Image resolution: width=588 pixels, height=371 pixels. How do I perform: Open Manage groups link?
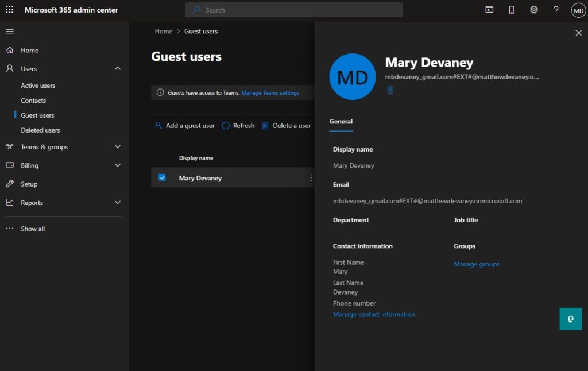[x=476, y=264]
